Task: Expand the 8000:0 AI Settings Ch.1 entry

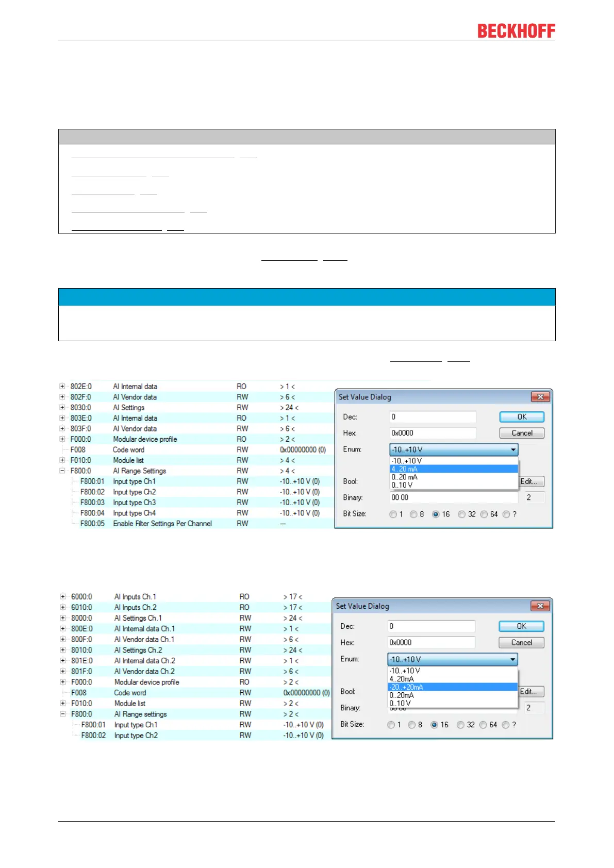Action: coord(62,618)
